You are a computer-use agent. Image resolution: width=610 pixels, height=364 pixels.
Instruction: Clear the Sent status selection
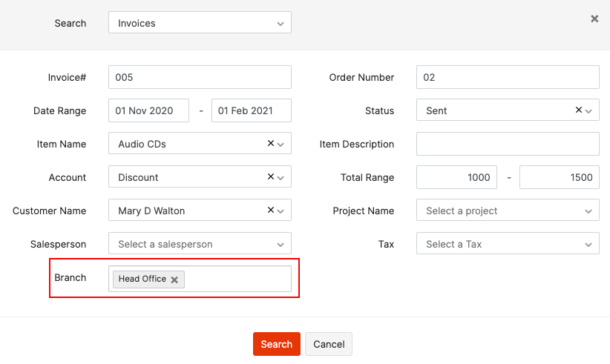click(579, 110)
